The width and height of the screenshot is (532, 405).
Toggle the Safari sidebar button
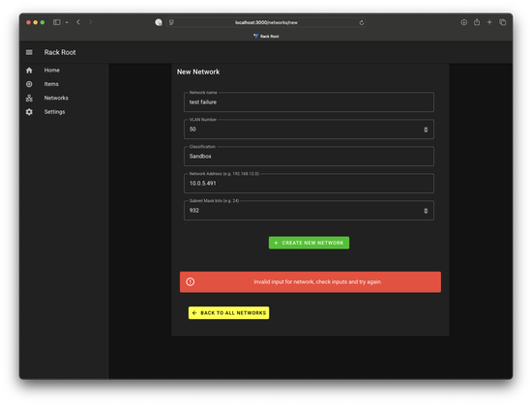[57, 22]
